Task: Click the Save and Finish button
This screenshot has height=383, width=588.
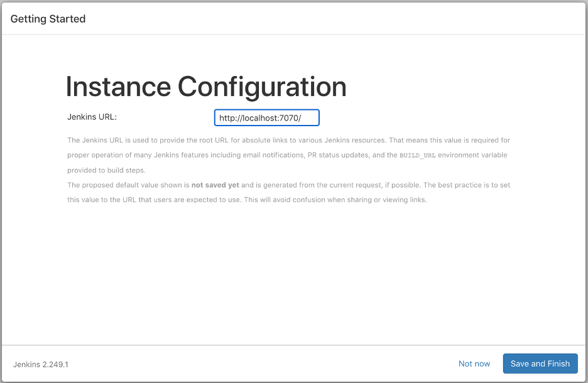Action: tap(540, 364)
